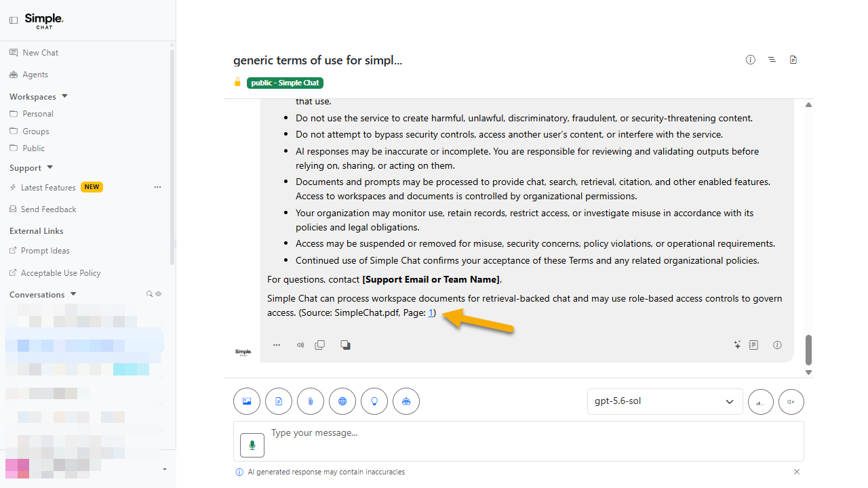Open prompt ideas lightbulb button

374,401
